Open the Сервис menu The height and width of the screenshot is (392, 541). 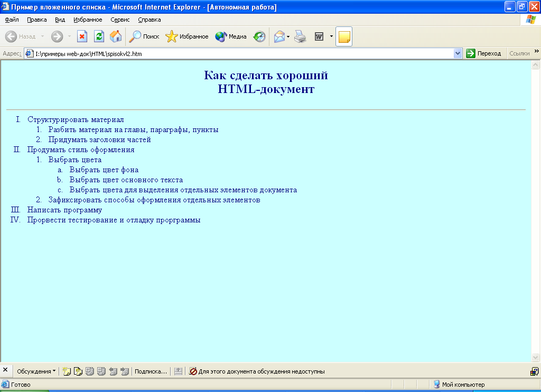[x=120, y=20]
